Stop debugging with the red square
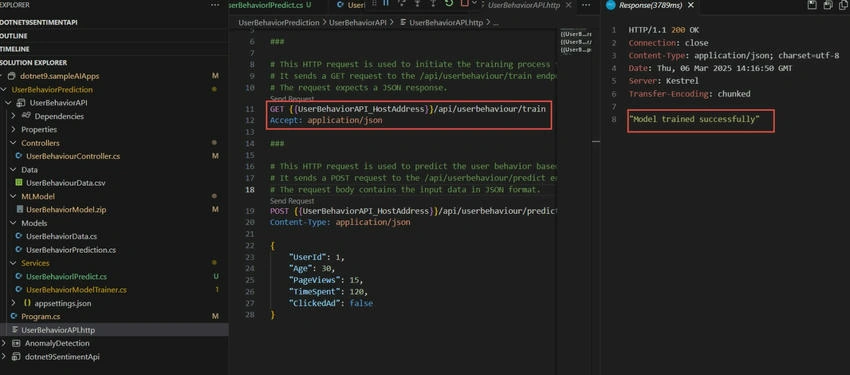Viewport: 850px width, 375px height. 464,3
